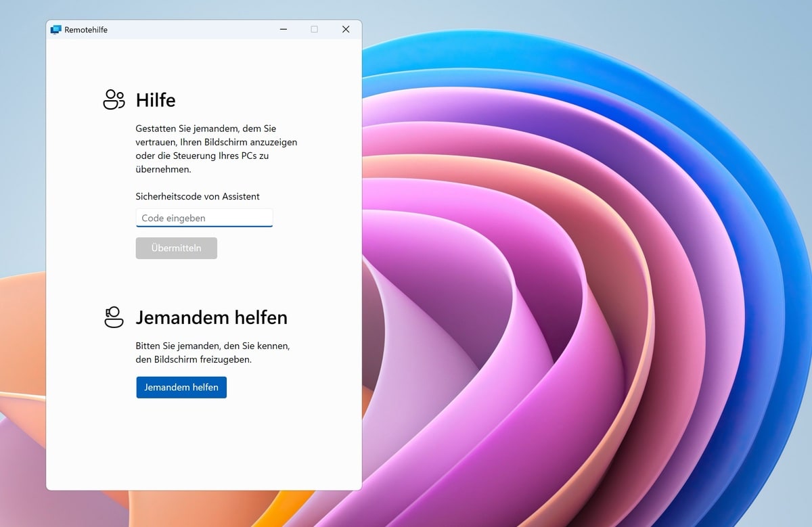Close the Remotehilfe window
Image resolution: width=812 pixels, height=527 pixels.
346,29
